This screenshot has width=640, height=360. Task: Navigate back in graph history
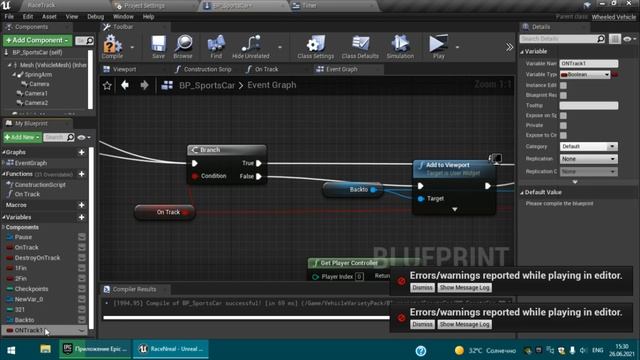pos(125,85)
